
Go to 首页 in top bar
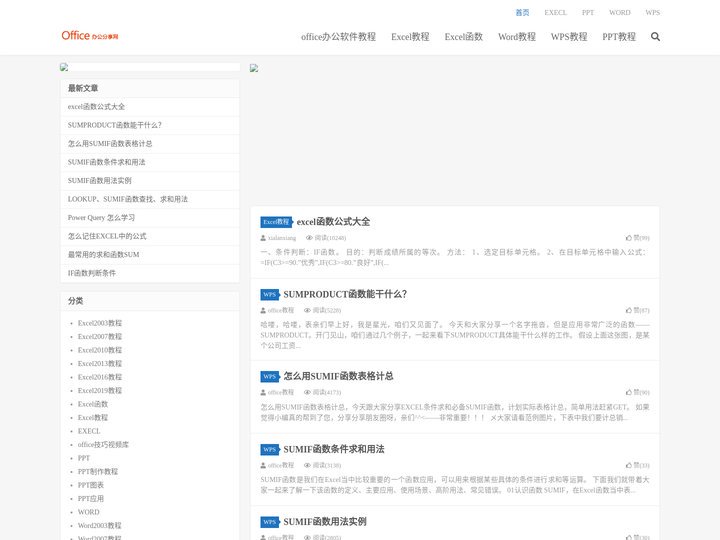click(522, 12)
